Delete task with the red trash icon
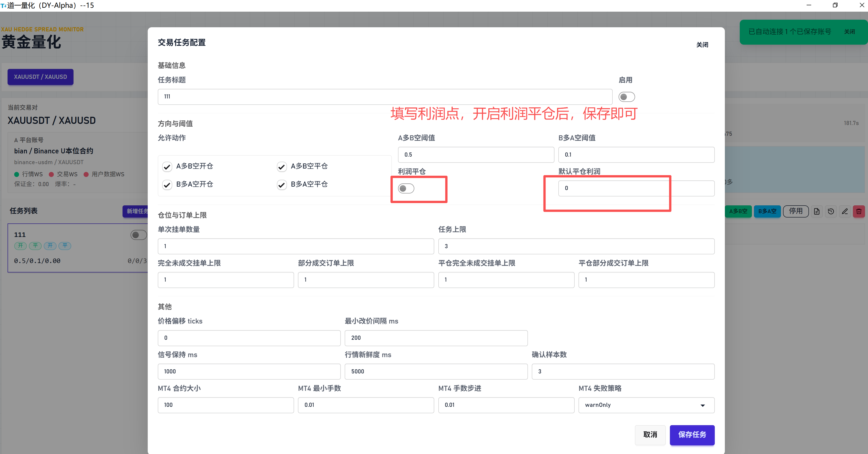Screen dimensions: 868x454 tap(859, 212)
